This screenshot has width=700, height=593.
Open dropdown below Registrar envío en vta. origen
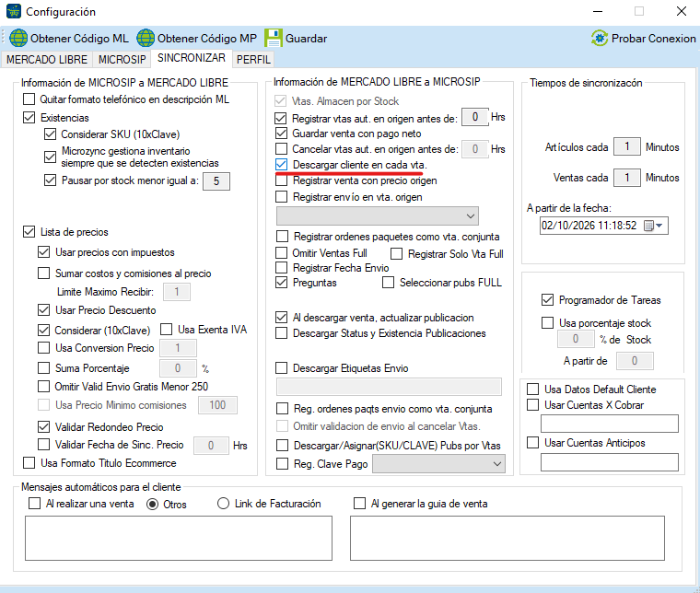click(x=378, y=216)
